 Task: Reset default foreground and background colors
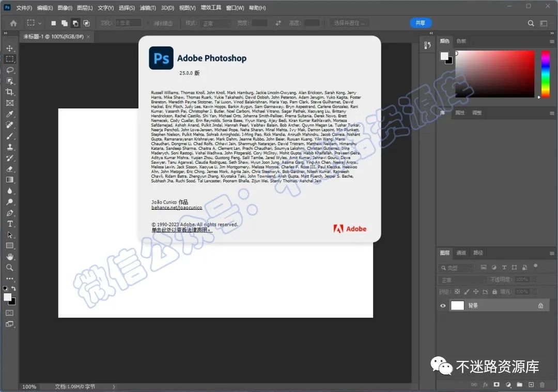[5, 289]
